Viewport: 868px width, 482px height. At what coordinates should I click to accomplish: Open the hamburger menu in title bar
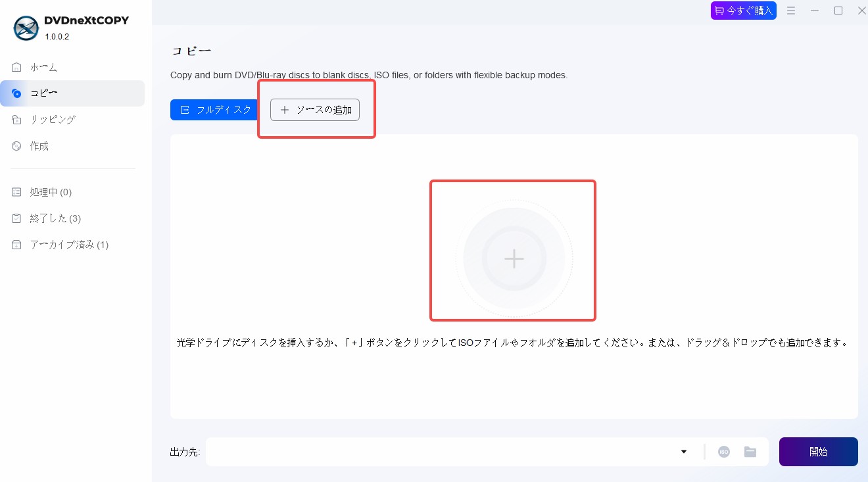click(x=792, y=11)
